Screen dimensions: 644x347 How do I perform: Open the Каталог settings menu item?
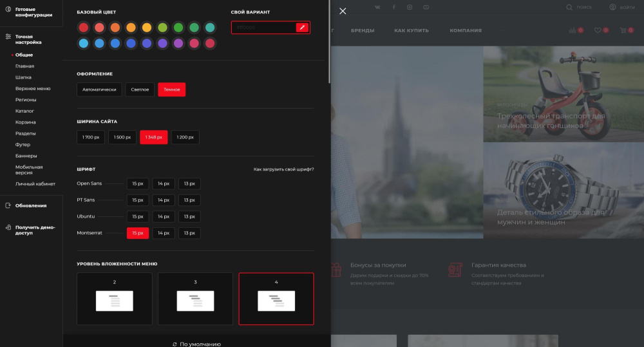coord(24,111)
